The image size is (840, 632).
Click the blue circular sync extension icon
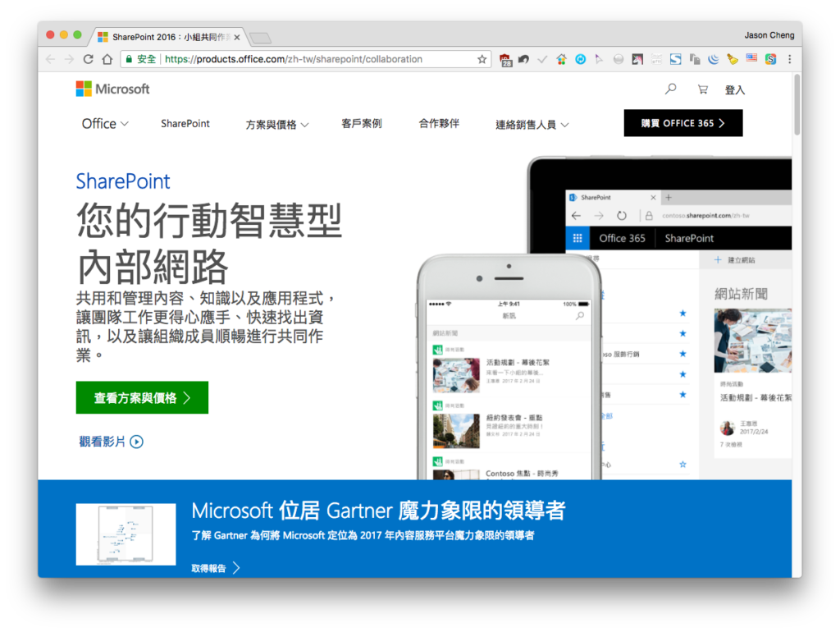[580, 59]
